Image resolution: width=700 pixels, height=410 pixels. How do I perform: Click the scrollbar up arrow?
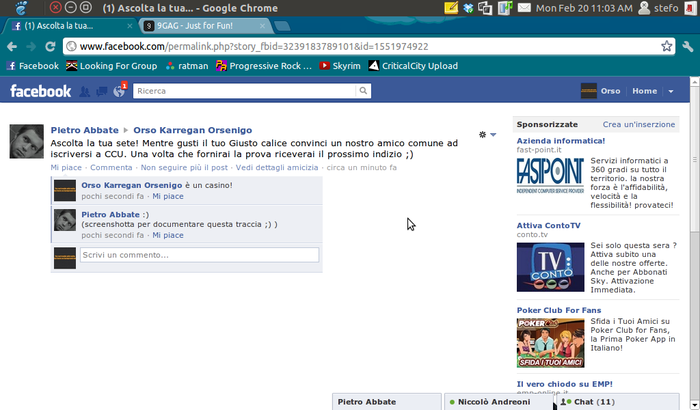coord(695,82)
